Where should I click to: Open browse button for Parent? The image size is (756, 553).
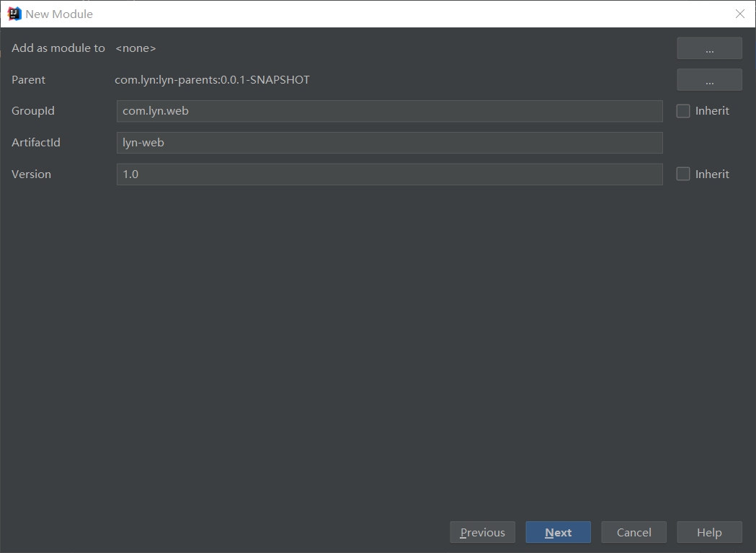click(x=709, y=79)
